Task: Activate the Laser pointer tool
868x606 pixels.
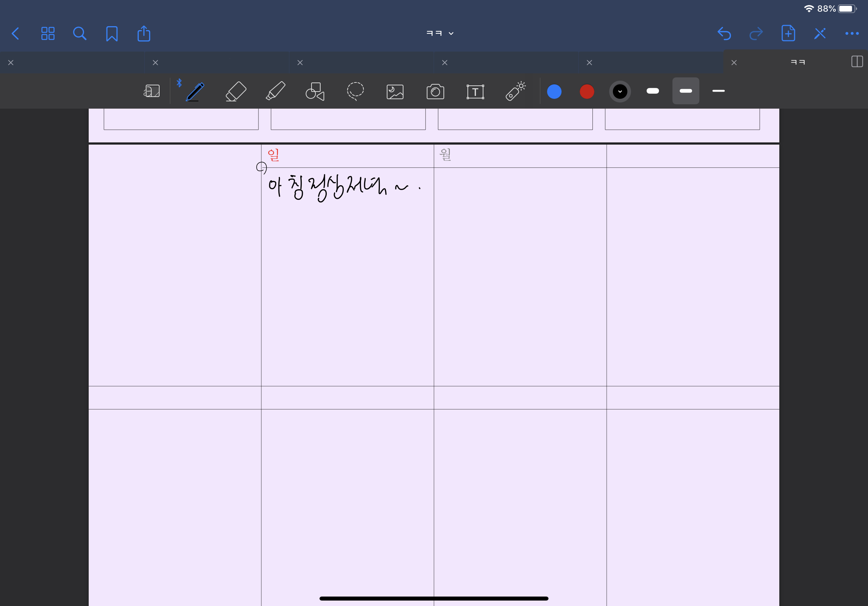Action: tap(515, 92)
